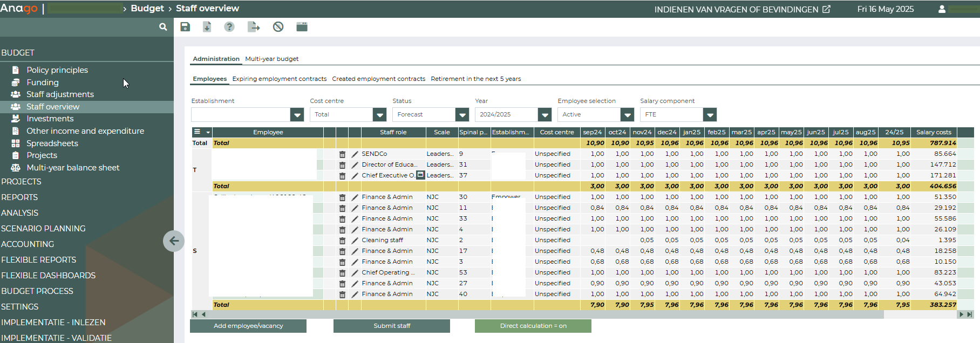
Task: Open Staff adjustments in sidebar
Action: tap(60, 94)
